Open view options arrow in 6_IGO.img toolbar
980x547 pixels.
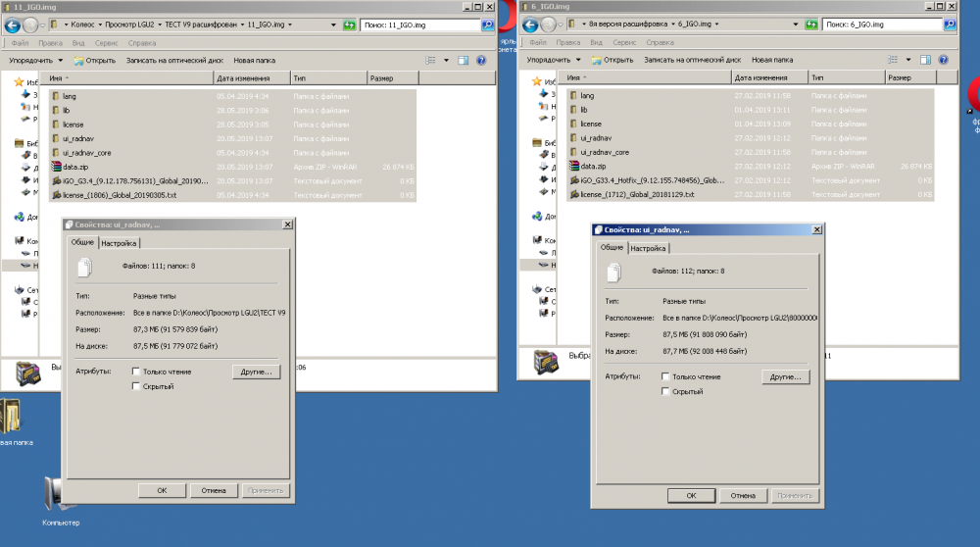click(908, 60)
